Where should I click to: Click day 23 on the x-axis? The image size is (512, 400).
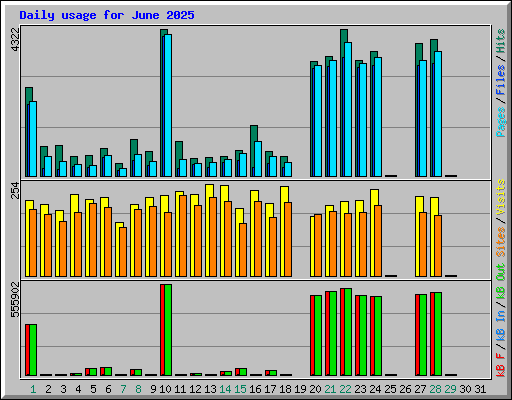360,389
